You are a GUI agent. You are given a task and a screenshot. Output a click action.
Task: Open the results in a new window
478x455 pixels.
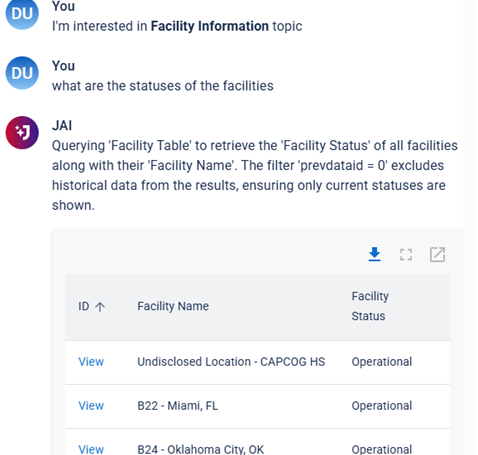click(x=437, y=255)
